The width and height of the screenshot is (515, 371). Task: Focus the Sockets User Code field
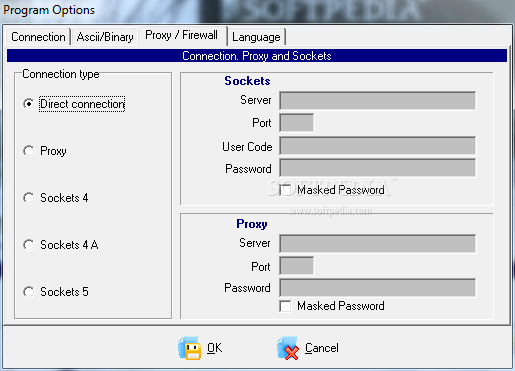click(378, 146)
